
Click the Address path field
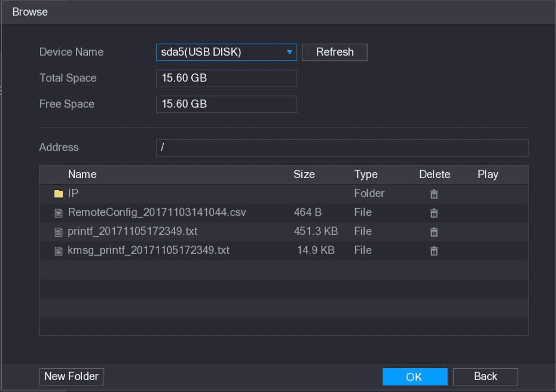point(342,148)
